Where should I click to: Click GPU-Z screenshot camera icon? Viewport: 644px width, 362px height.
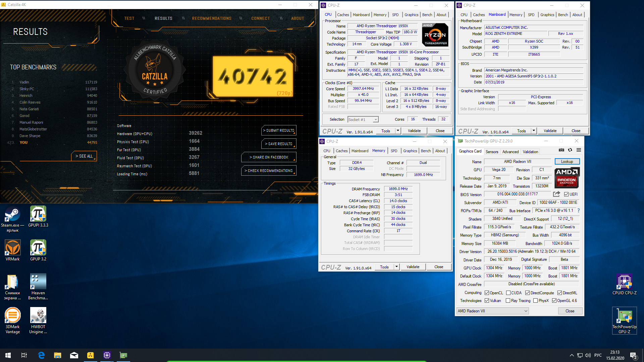click(x=561, y=150)
